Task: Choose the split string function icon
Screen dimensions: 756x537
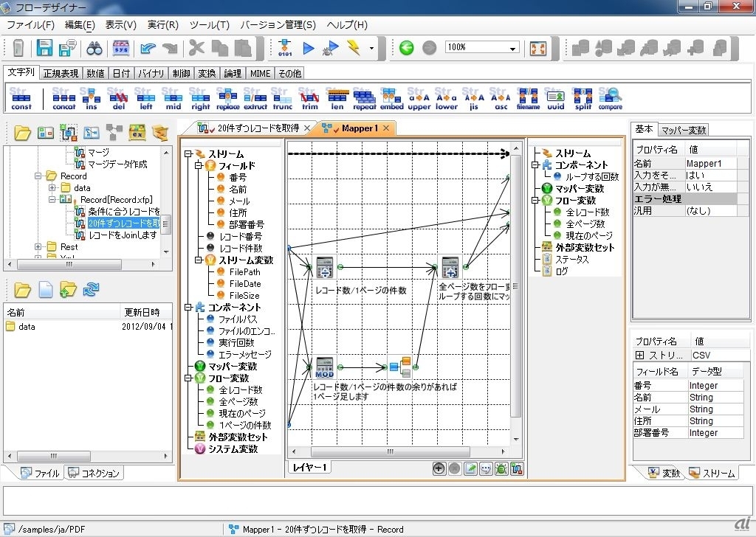Action: (x=583, y=97)
